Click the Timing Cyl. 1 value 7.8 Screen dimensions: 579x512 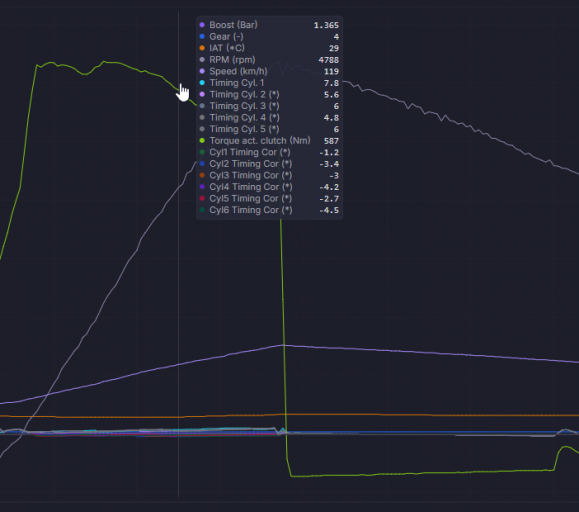point(331,83)
